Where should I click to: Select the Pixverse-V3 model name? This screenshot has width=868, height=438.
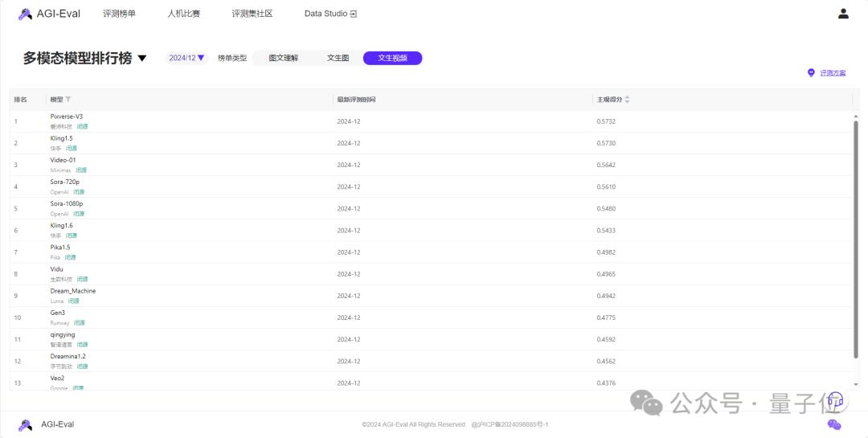click(x=67, y=117)
